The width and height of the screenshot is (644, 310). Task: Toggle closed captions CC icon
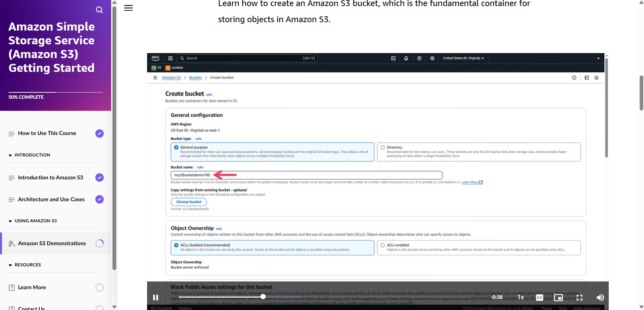point(540,298)
